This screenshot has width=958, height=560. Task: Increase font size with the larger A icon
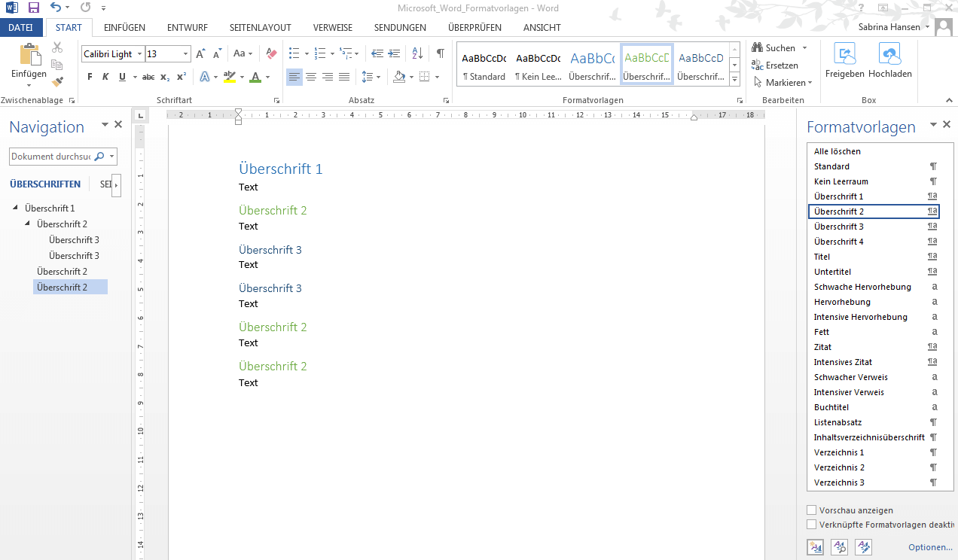[x=200, y=54]
